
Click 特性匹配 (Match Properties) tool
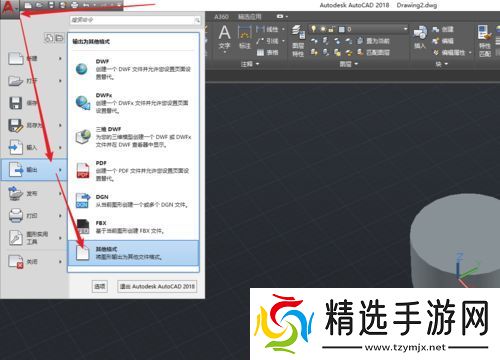[485, 41]
